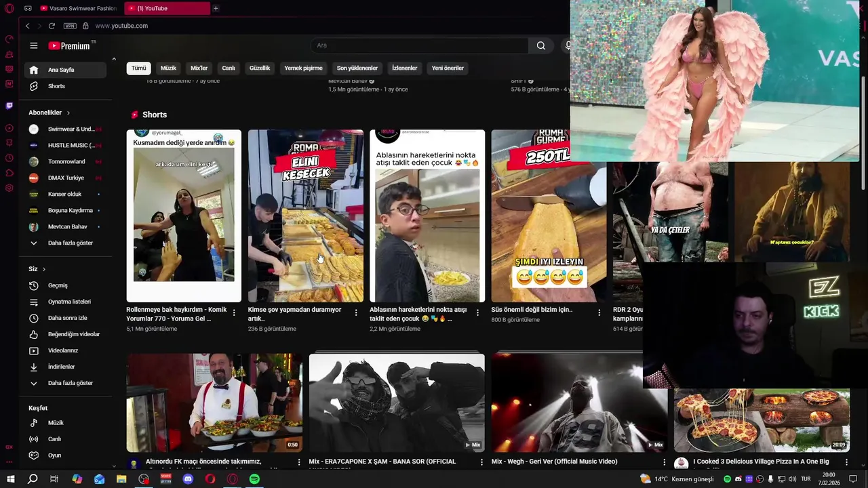
Task: Open Mevtcan Bahav channel subscription
Action: pyautogui.click(x=65, y=226)
